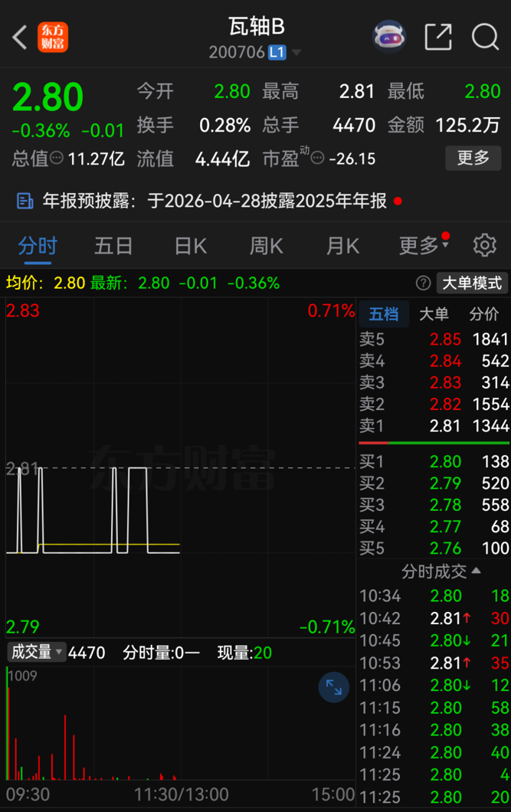This screenshot has width=511, height=812.
Task: Tap the info icon beside 总值
Action: 57,159
